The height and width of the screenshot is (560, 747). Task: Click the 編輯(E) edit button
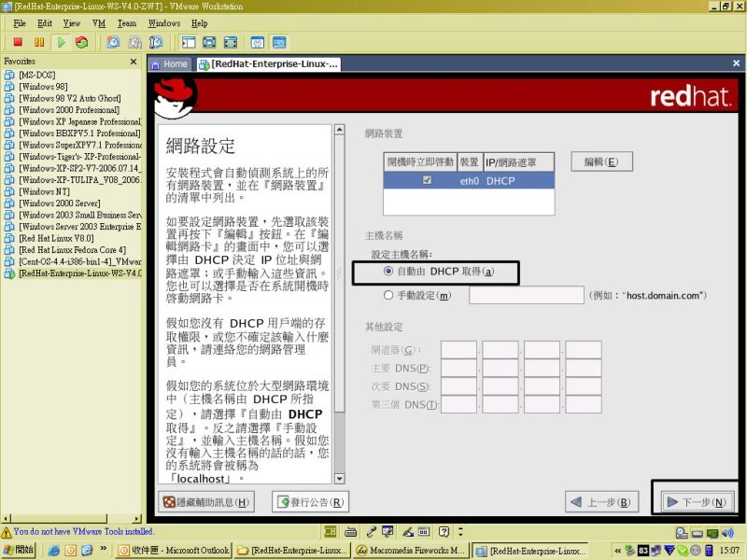point(601,161)
